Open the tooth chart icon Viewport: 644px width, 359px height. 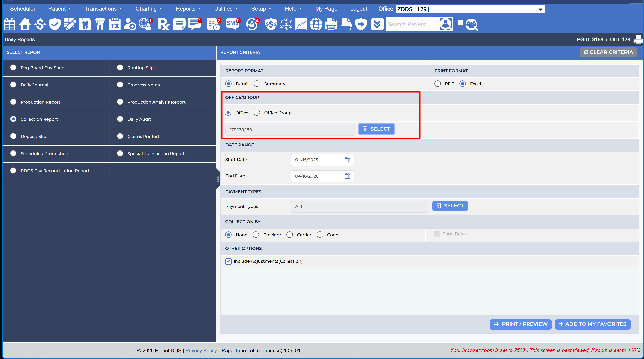(85, 24)
